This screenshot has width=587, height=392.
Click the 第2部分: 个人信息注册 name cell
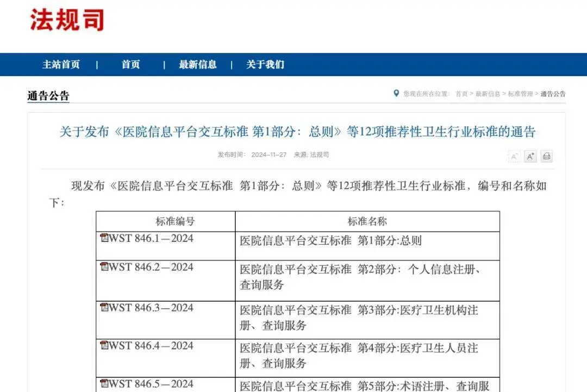tap(367, 281)
